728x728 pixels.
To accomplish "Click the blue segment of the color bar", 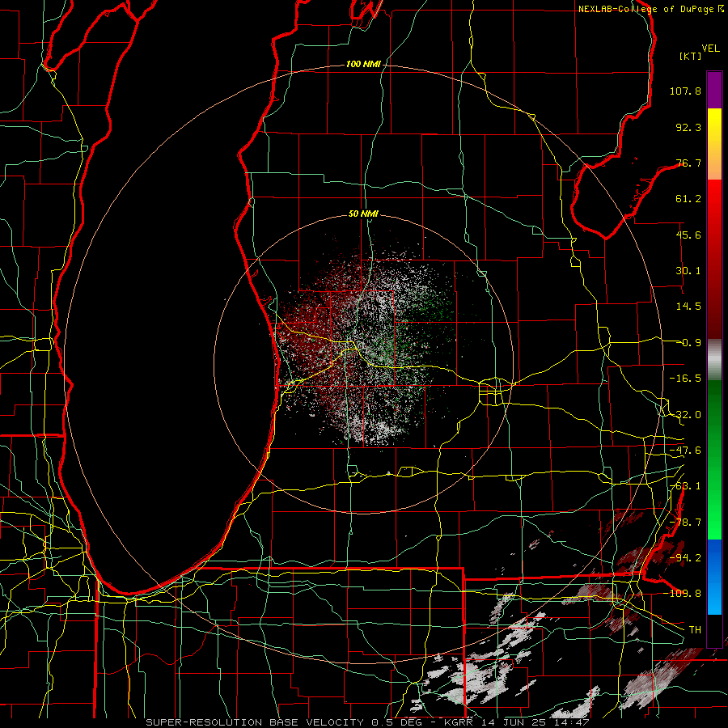I will pos(714,577).
